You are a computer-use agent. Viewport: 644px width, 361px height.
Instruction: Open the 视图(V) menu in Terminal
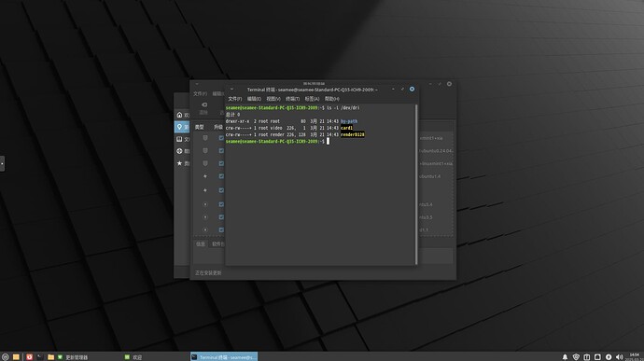click(x=273, y=99)
